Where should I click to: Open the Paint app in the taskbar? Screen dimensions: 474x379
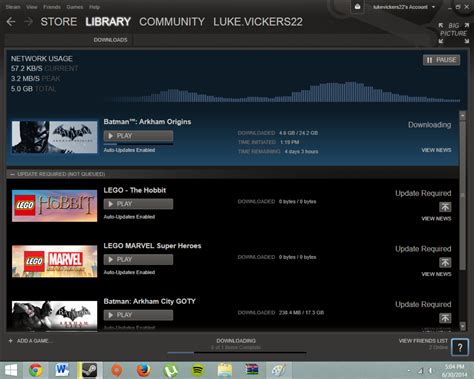coord(279,370)
